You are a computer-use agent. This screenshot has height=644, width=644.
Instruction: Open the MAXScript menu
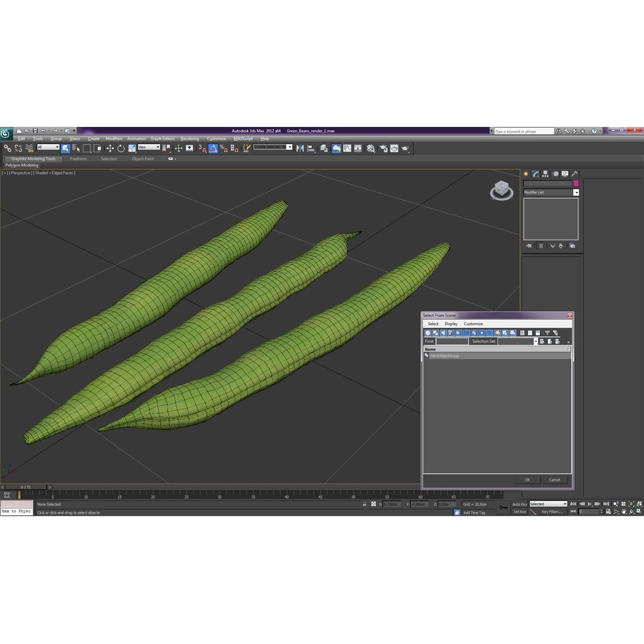tap(243, 139)
